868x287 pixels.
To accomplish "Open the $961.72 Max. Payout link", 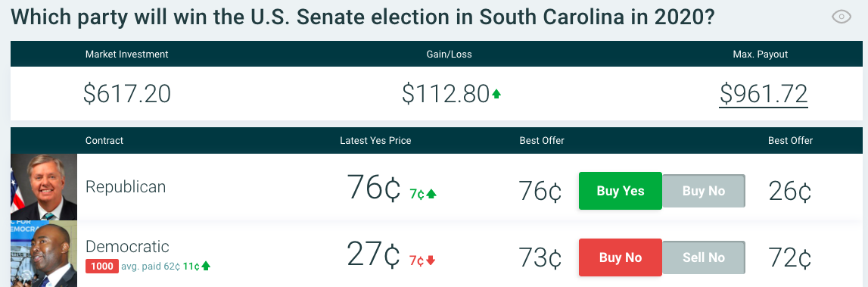I will pos(764,94).
